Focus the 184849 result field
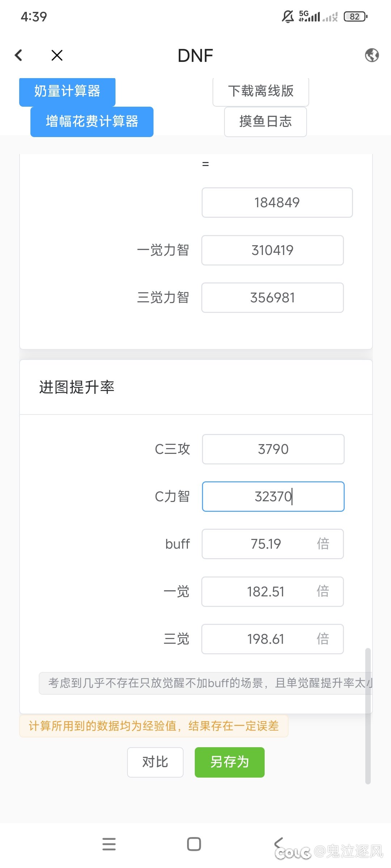This screenshot has height=868, width=391. [277, 203]
